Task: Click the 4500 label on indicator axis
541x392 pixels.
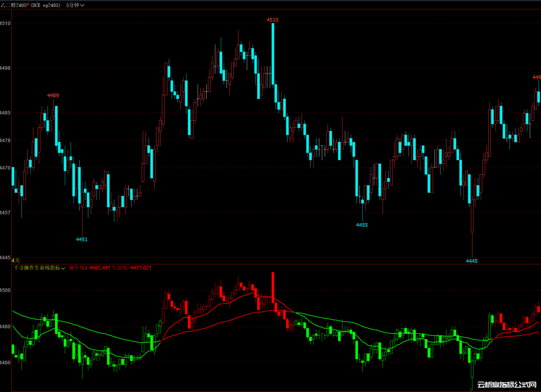Action: (x=6, y=290)
